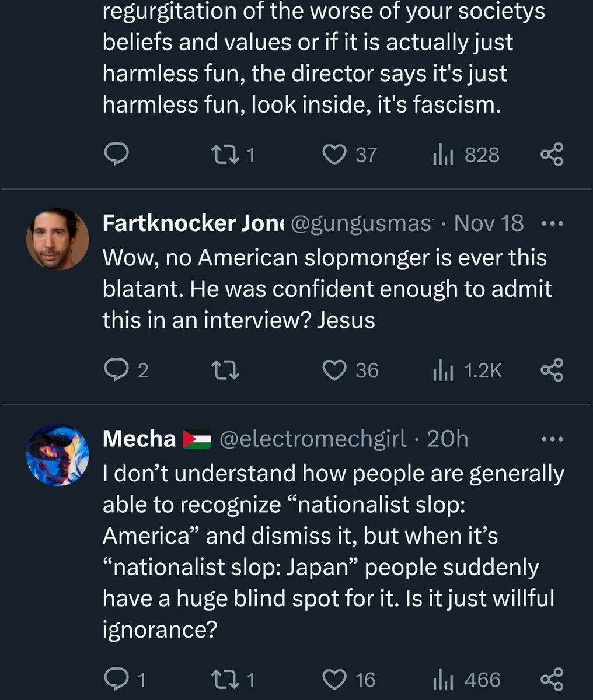Screen dimensions: 593x700
Task: Open more options on Fartknocker tweet
Action: pyautogui.click(x=552, y=223)
